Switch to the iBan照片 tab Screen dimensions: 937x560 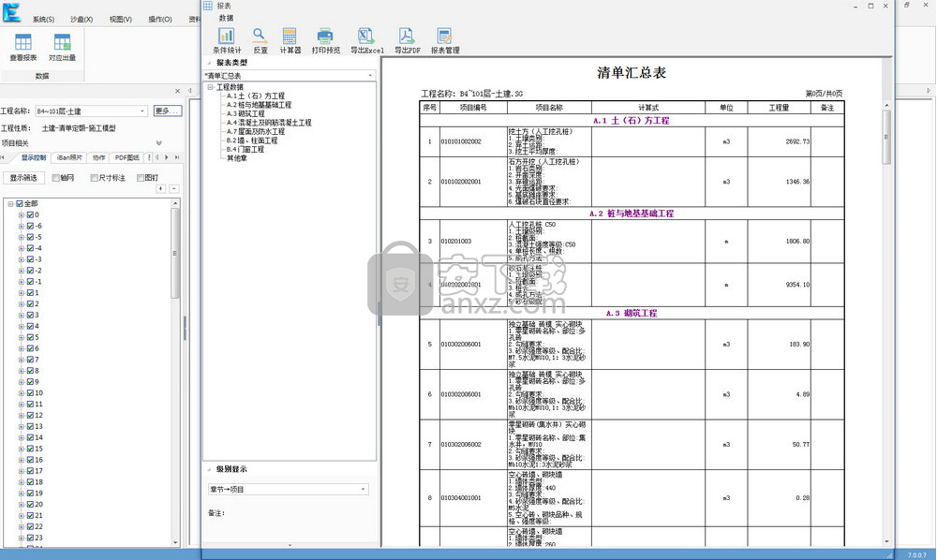[x=69, y=157]
